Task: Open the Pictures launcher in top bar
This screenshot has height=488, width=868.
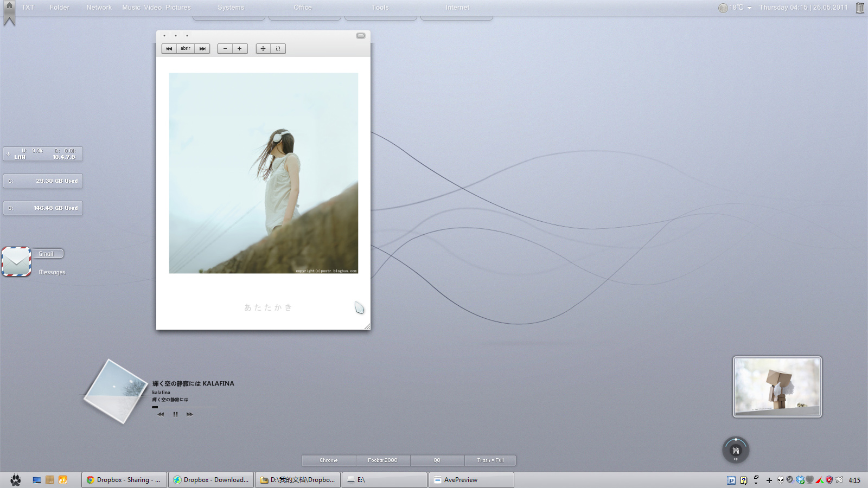Action: (178, 8)
